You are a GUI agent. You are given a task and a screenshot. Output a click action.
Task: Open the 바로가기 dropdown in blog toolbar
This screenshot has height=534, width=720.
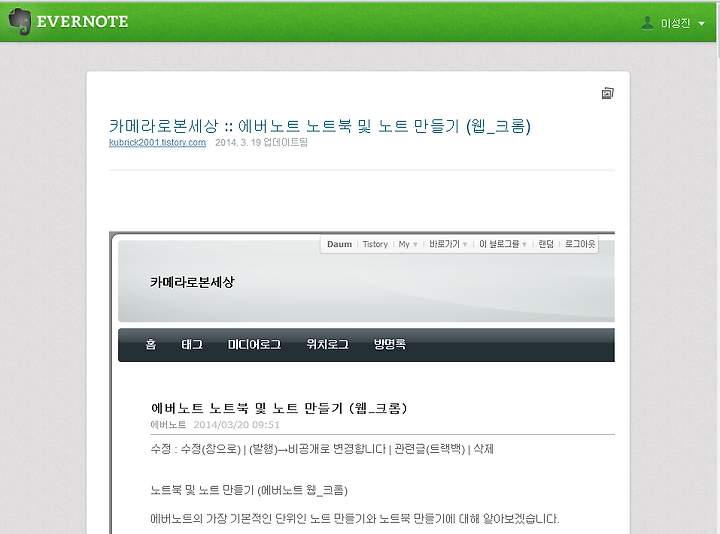(x=448, y=244)
